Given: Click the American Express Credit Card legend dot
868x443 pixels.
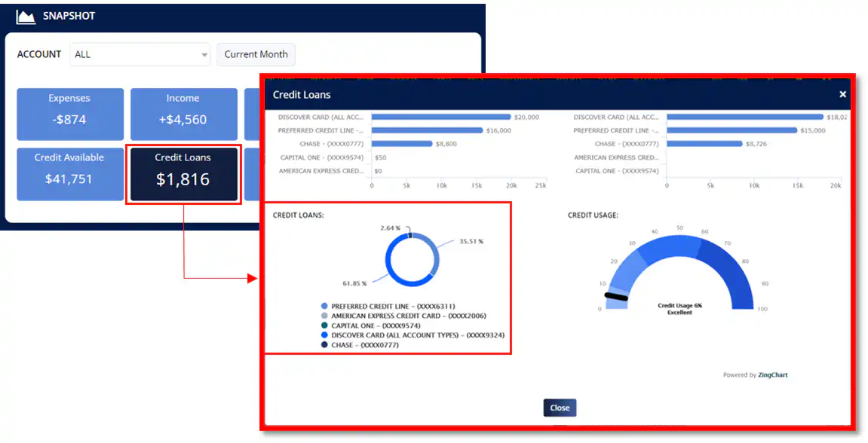Looking at the screenshot, I should point(323,317).
